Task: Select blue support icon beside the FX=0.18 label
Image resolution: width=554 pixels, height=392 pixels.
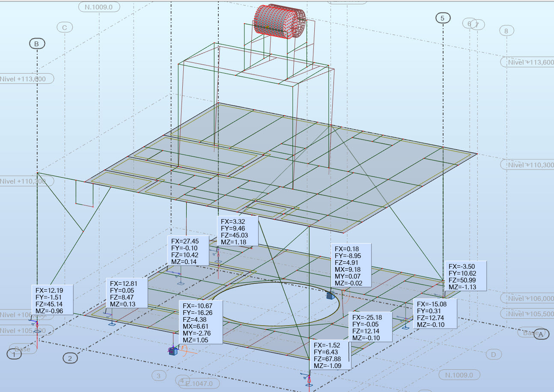Action: coord(330,295)
